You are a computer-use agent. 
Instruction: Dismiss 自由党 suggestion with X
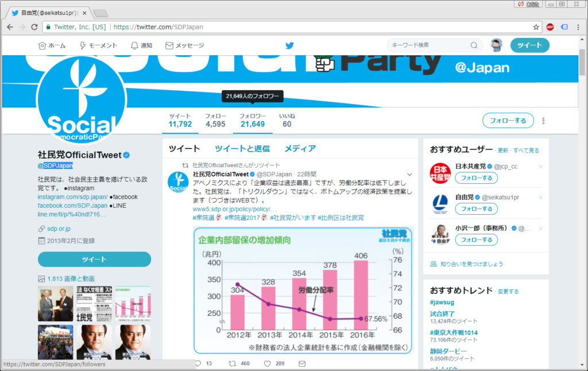(x=540, y=198)
